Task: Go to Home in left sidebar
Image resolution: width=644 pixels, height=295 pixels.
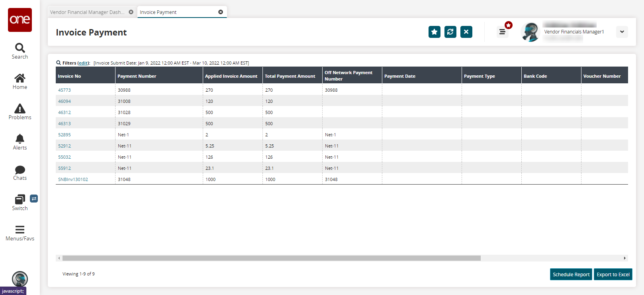Action: (20, 81)
